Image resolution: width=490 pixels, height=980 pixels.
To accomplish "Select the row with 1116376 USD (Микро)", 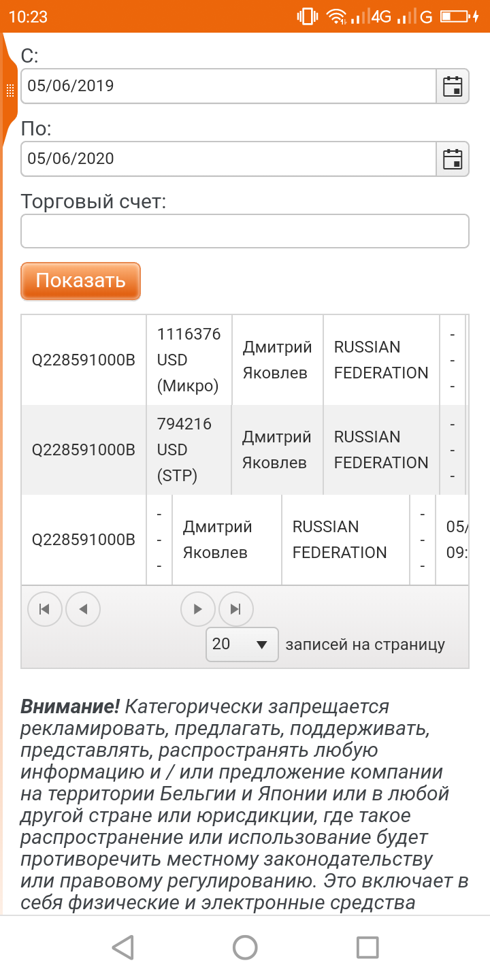I will tap(245, 360).
